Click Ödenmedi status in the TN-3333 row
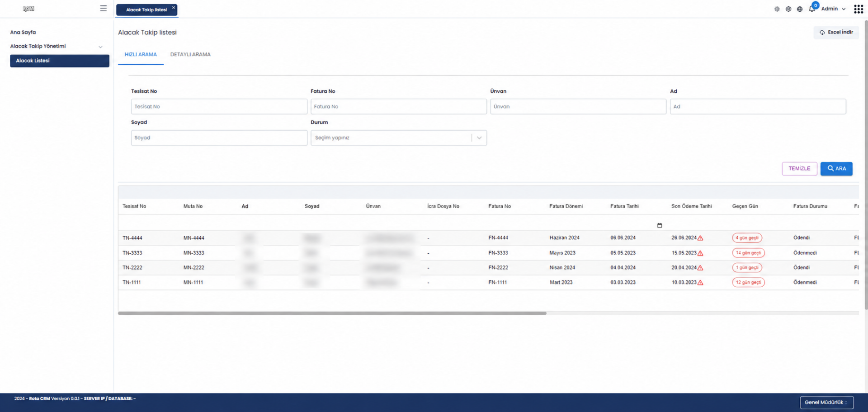The height and width of the screenshot is (412, 868). pos(805,253)
